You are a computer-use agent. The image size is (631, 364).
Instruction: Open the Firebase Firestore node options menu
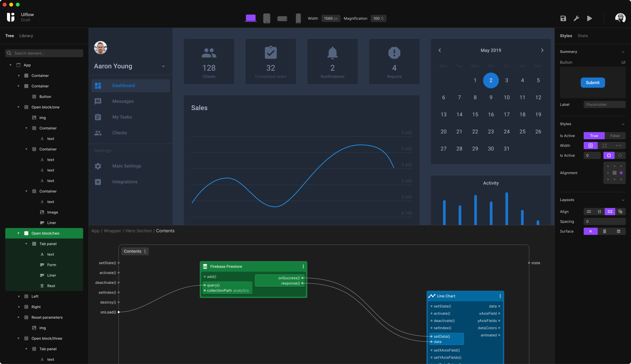303,266
